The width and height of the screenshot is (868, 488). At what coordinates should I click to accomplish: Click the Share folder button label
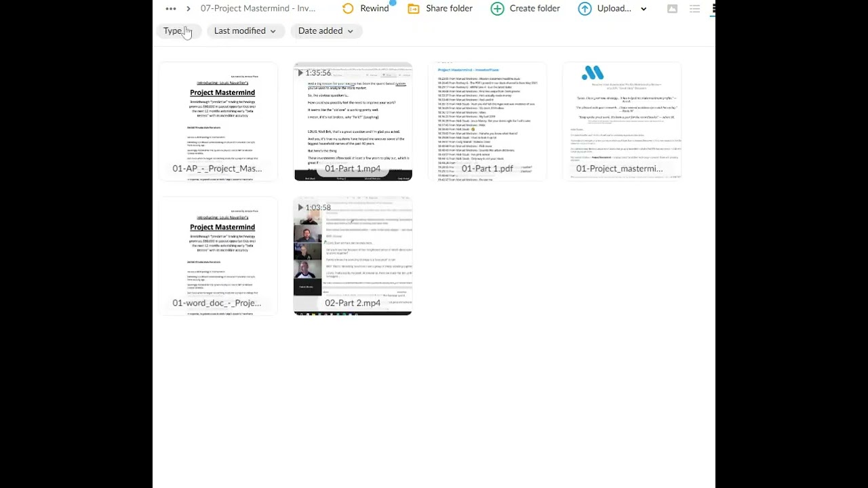pyautogui.click(x=449, y=9)
